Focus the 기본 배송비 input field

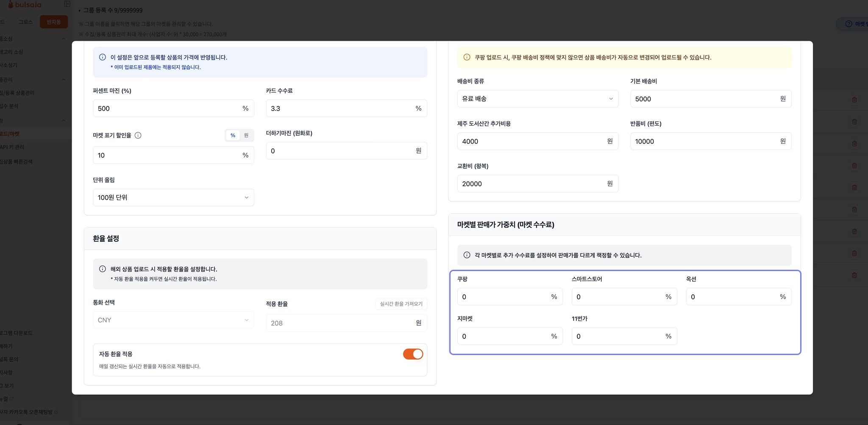point(711,99)
